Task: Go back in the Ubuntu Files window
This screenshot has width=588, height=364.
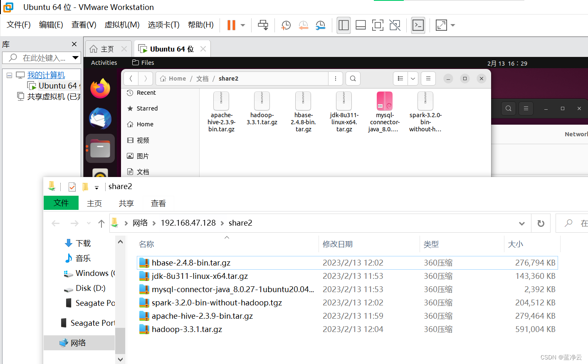Action: [x=131, y=79]
